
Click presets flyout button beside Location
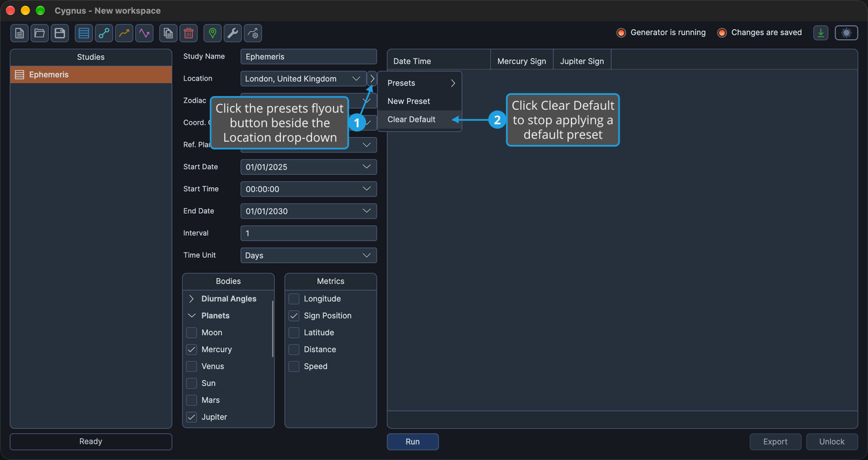point(372,79)
